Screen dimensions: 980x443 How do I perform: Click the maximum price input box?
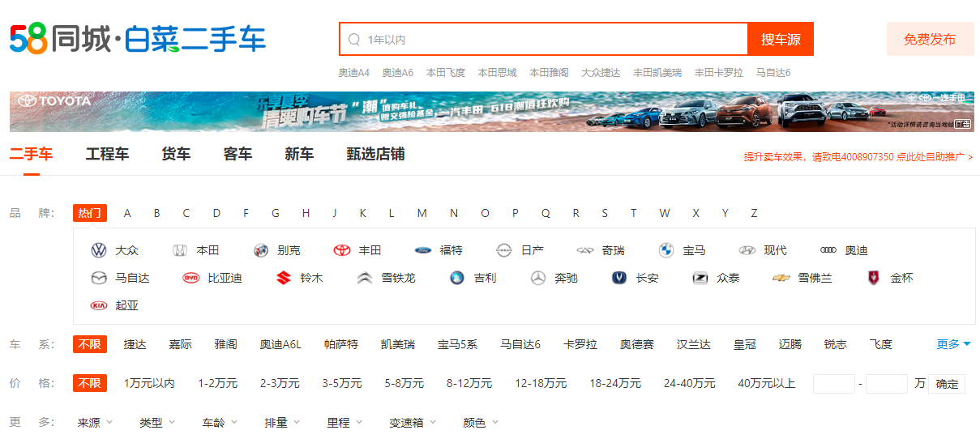[887, 384]
